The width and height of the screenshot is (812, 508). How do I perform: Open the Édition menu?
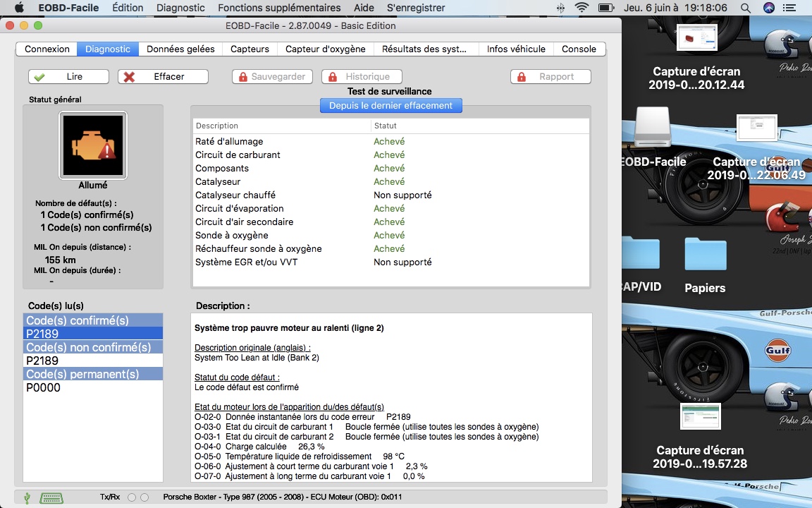point(128,8)
